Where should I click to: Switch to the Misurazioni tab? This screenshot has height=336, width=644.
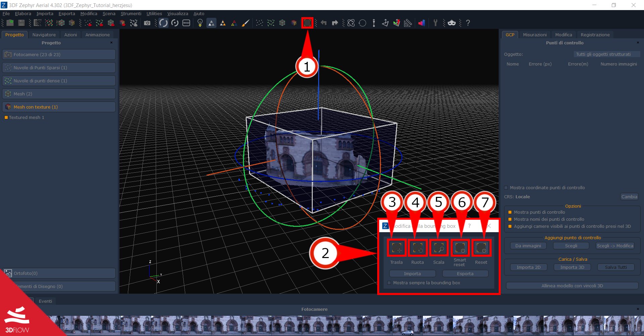point(534,34)
